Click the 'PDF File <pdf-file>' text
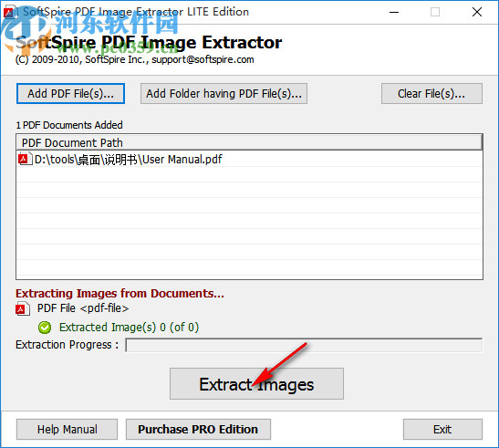499x448 pixels. tap(83, 308)
